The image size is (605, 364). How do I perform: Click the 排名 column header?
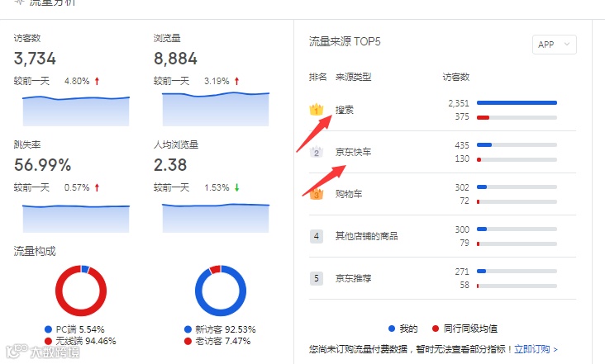(317, 77)
